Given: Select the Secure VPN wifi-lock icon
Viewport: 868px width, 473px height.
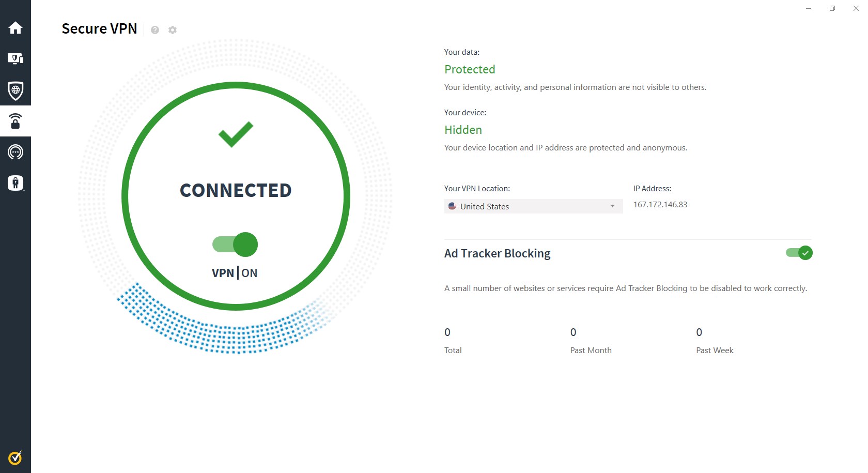Looking at the screenshot, I should [x=16, y=121].
